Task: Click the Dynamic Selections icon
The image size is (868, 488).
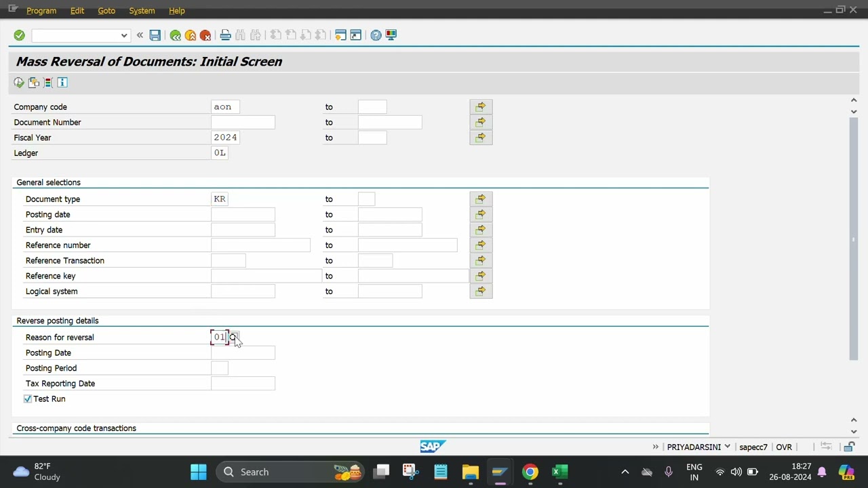Action: (48, 83)
